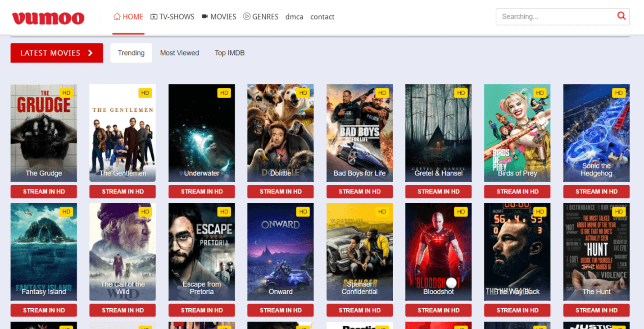Click the HD badge on Onward poster
Viewport: 644px width, 329px height.
303,212
